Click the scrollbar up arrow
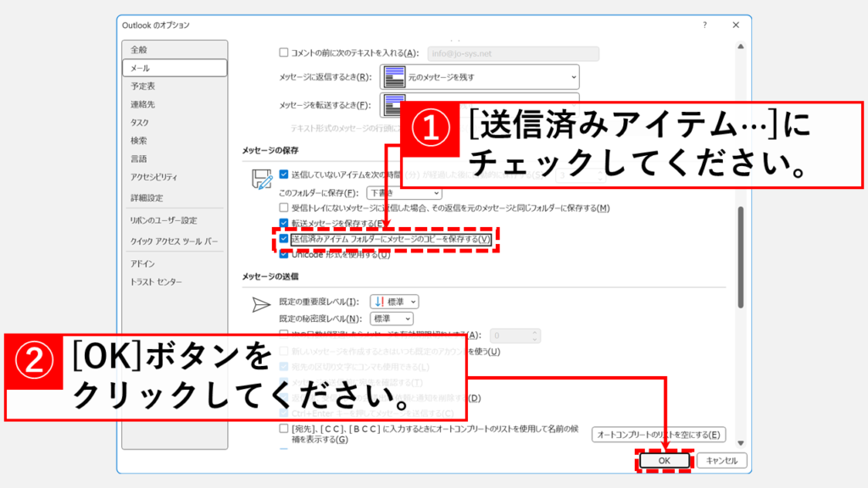The image size is (868, 488). click(741, 47)
